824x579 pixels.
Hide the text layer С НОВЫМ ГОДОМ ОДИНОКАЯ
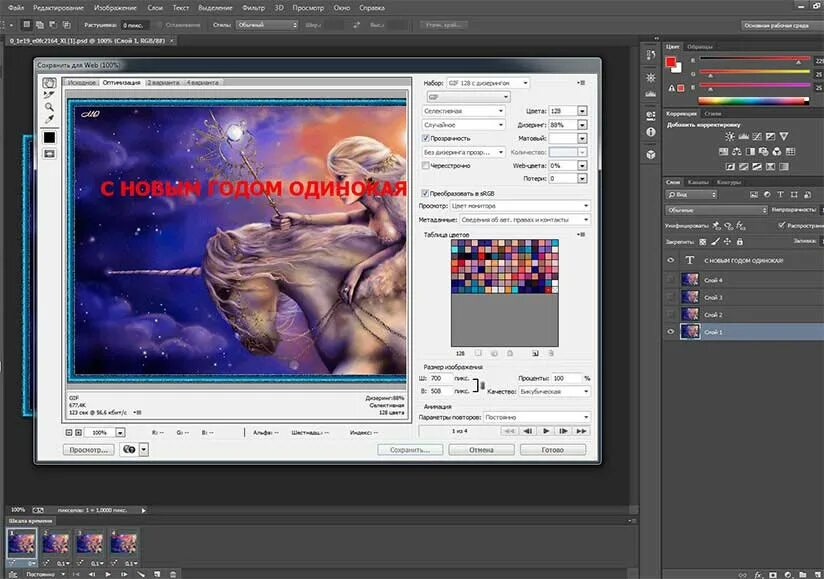pos(671,260)
